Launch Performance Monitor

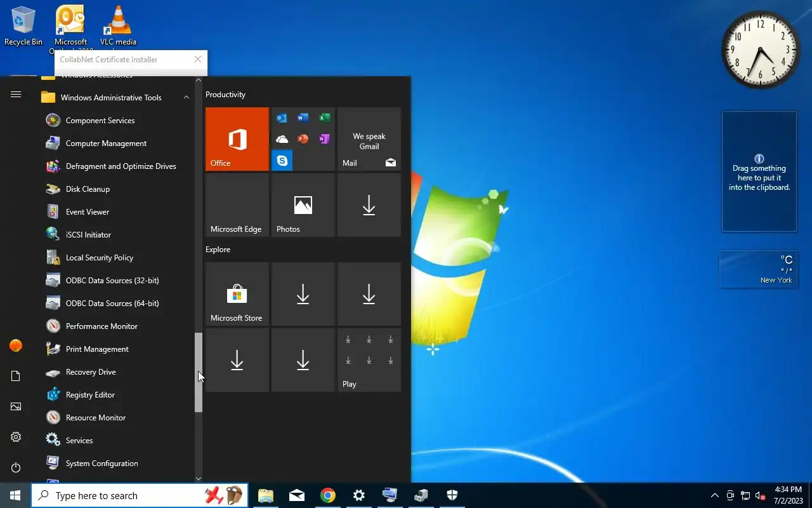pos(118,326)
